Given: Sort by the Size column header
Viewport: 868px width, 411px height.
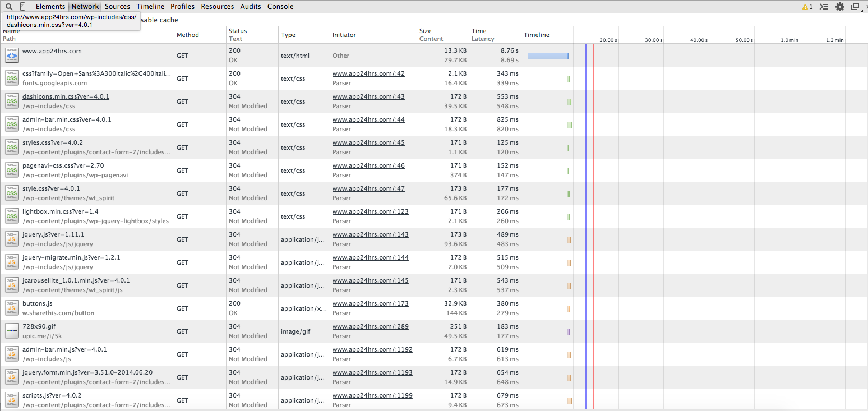Looking at the screenshot, I should 443,35.
